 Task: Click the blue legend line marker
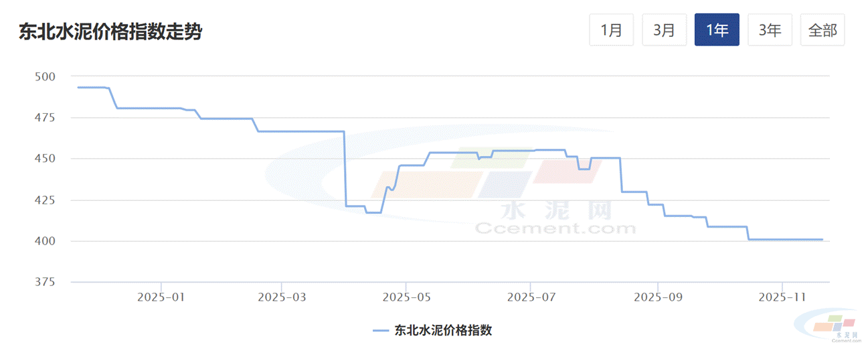[380, 330]
